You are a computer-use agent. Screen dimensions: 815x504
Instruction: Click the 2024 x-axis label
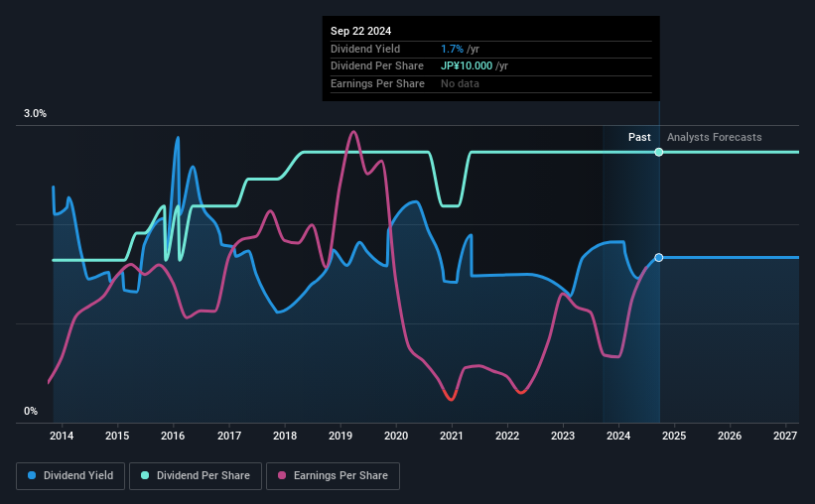618,436
